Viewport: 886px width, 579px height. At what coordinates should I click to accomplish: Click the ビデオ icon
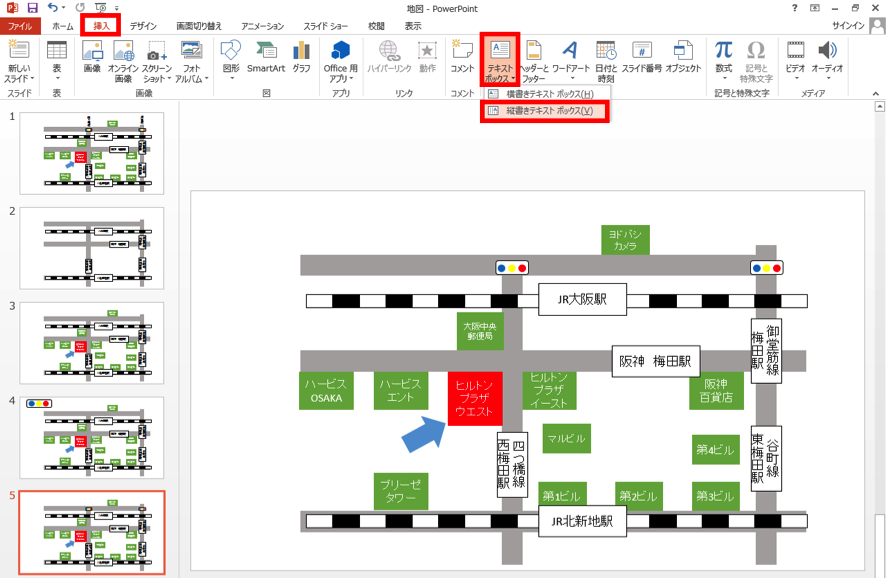pos(796,50)
